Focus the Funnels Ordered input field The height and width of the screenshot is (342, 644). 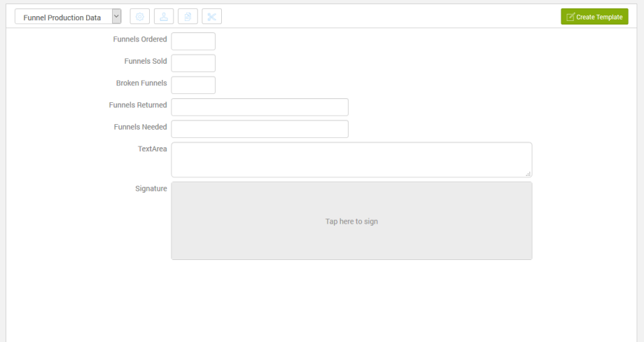(x=193, y=41)
